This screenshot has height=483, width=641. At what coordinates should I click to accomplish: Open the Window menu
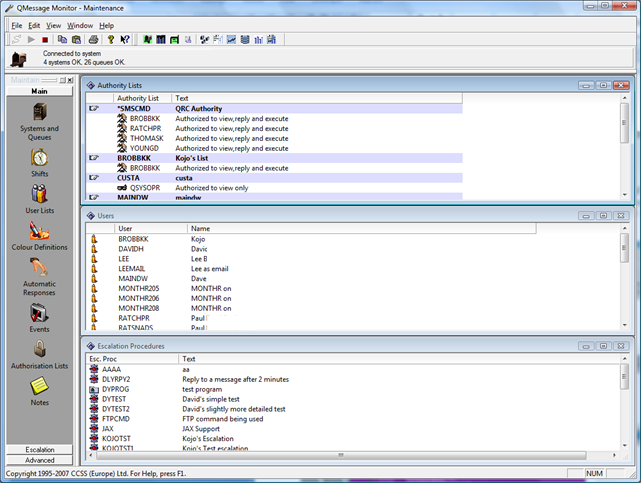pos(80,25)
